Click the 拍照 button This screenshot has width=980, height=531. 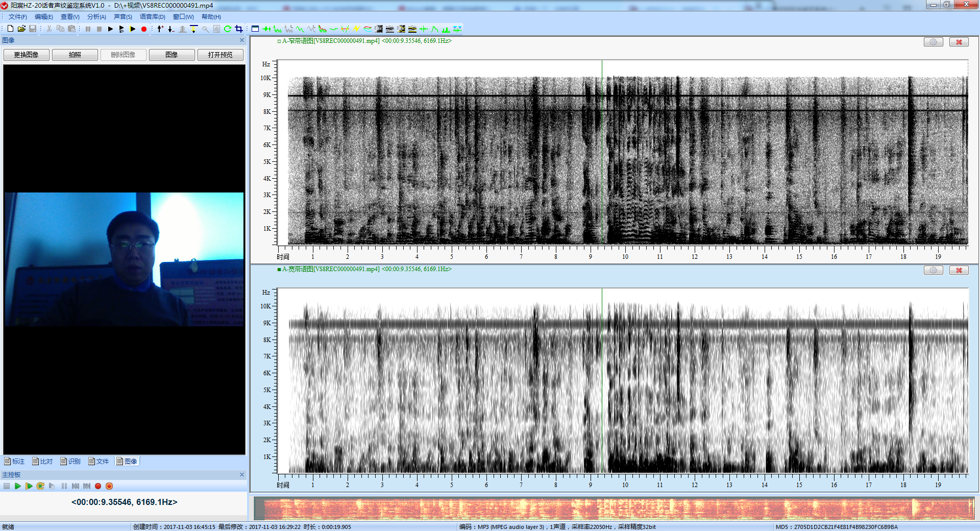click(75, 55)
